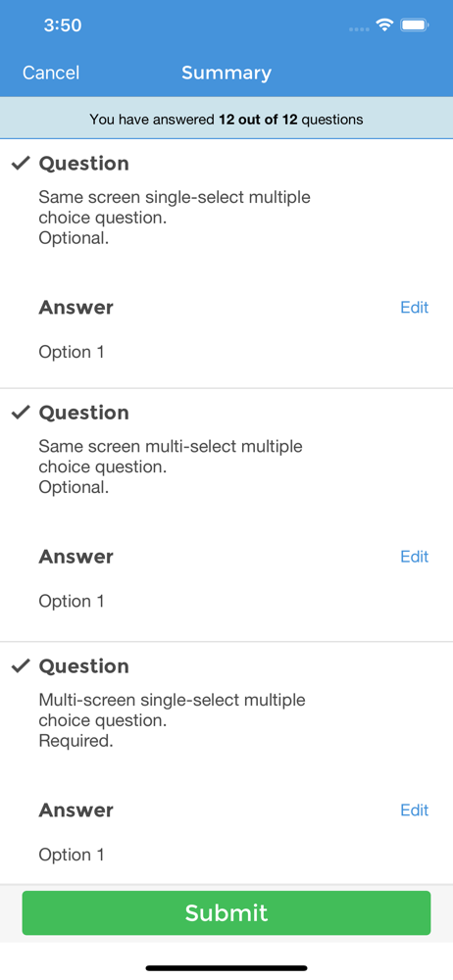Edit the multi-screen single-select answer
This screenshot has width=453, height=980.
414,810
